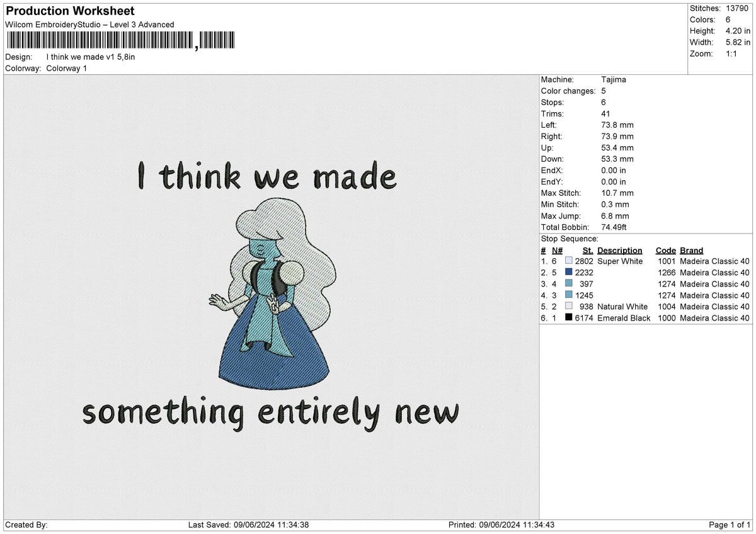Click the Machine value 'Tajima'
The height and width of the screenshot is (534, 756).
614,79
